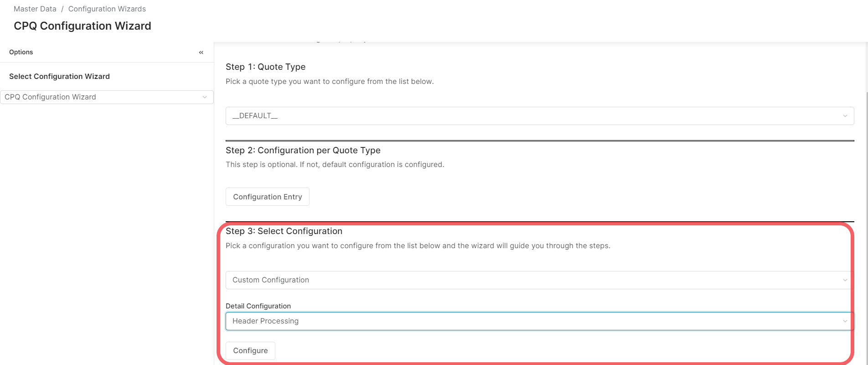The width and height of the screenshot is (868, 365).
Task: Click chevron arrow in Custom Configuration field
Action: (x=845, y=280)
